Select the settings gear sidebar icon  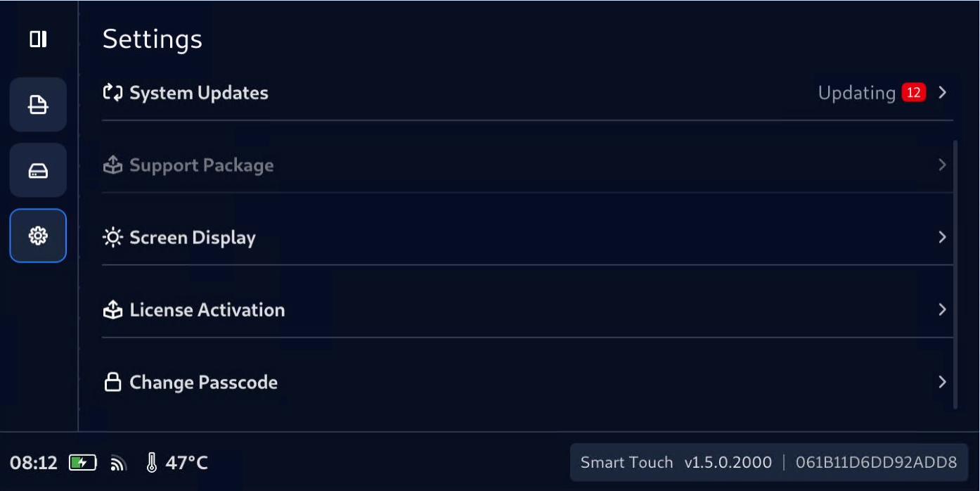(x=38, y=236)
